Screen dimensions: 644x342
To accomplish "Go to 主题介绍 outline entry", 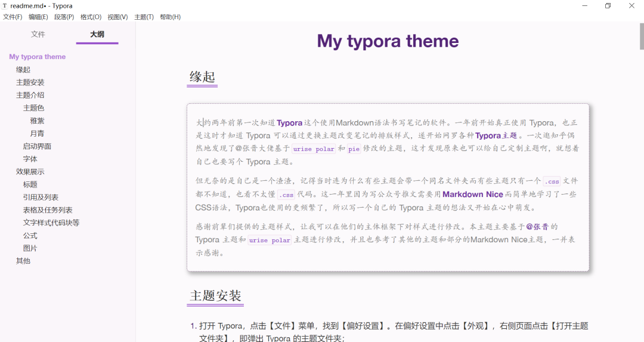I will pyautogui.click(x=30, y=95).
